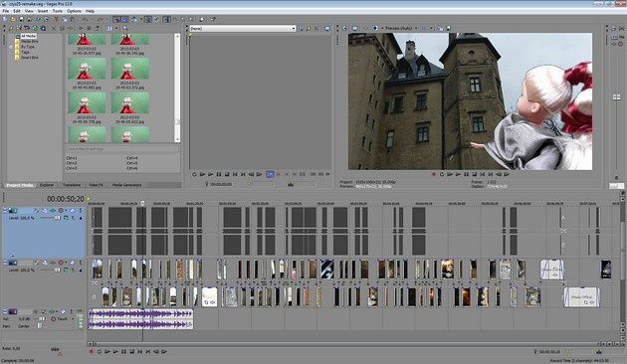Remove all unused media from project
The width and height of the screenshot is (627, 364).
[11, 29]
